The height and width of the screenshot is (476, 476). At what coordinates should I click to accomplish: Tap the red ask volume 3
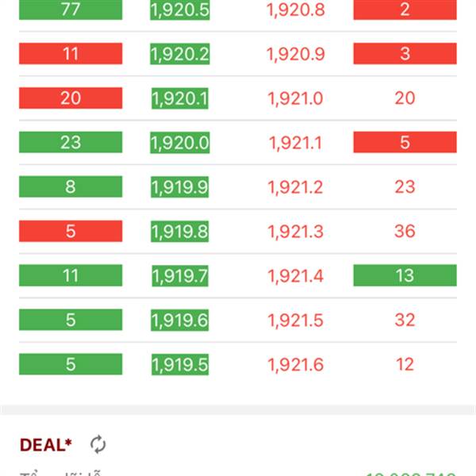[405, 54]
